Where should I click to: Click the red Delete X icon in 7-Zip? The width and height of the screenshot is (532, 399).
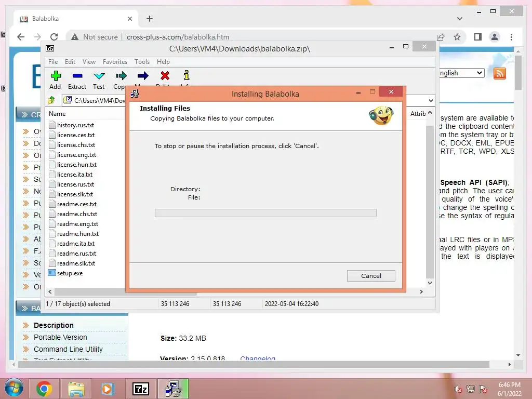tap(165, 76)
